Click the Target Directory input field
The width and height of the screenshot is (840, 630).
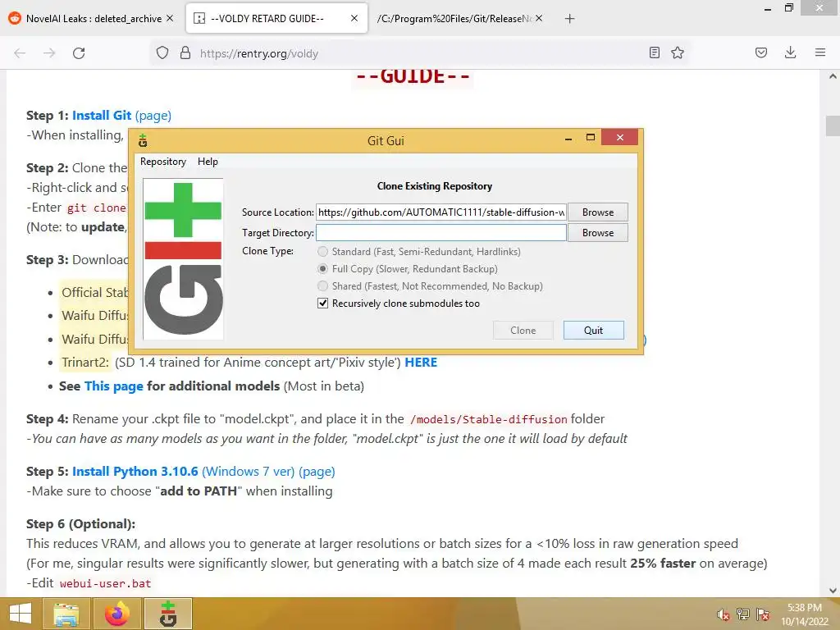441,232
